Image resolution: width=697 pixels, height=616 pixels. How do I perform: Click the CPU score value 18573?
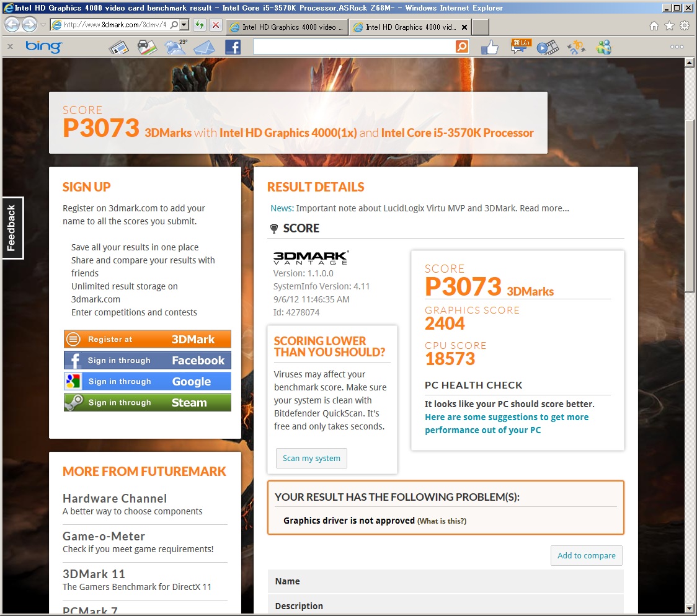pyautogui.click(x=450, y=359)
